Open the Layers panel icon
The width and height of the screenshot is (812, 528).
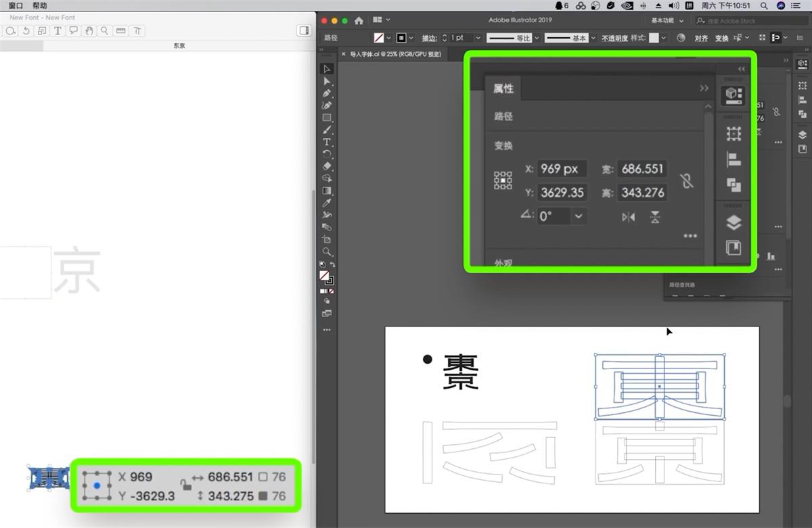pyautogui.click(x=734, y=222)
